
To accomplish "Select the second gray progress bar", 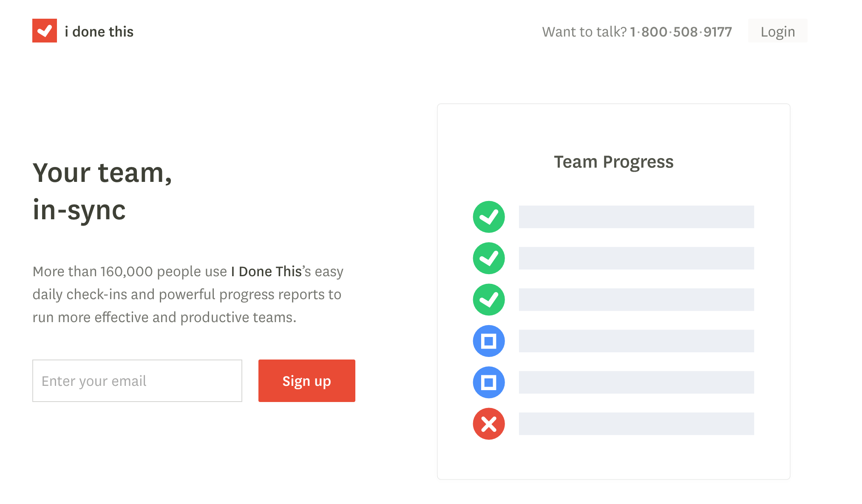I will pos(636,258).
